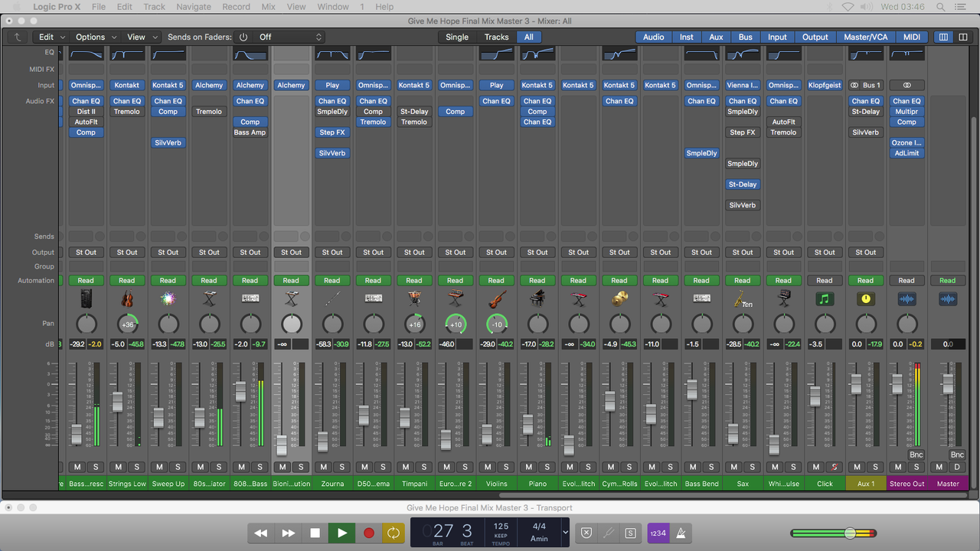The width and height of the screenshot is (980, 551).
Task: Open the Transport display mode chevron
Action: tap(566, 533)
